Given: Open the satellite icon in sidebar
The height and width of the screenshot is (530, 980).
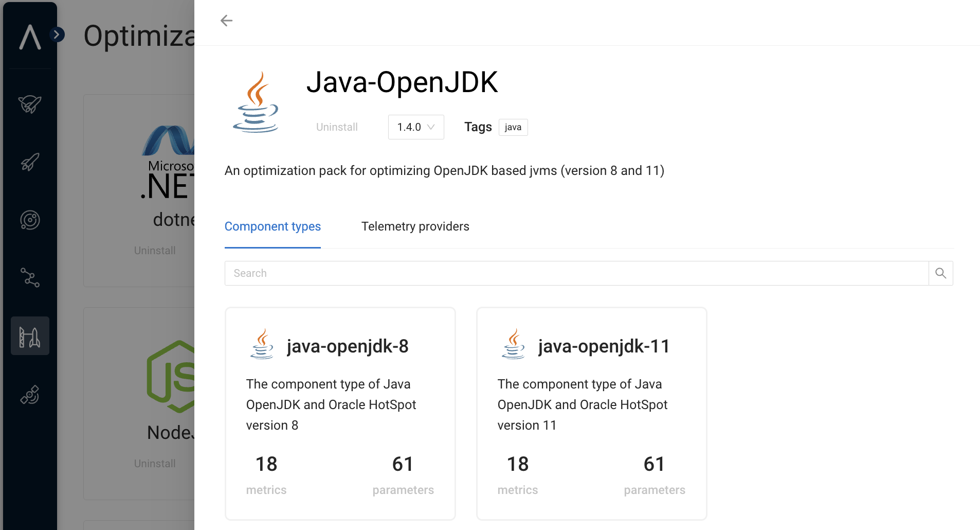Looking at the screenshot, I should [30, 395].
